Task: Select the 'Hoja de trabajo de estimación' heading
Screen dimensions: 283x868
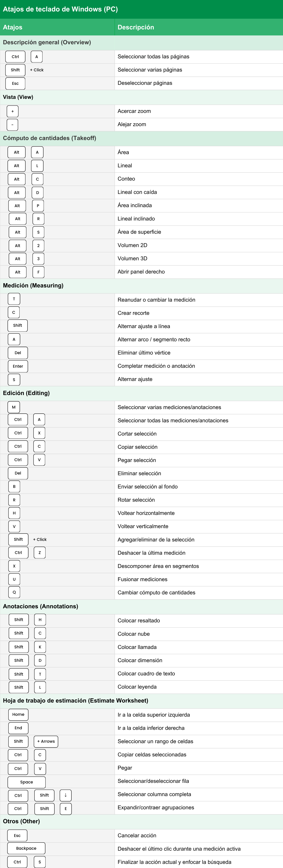Action: (75, 701)
